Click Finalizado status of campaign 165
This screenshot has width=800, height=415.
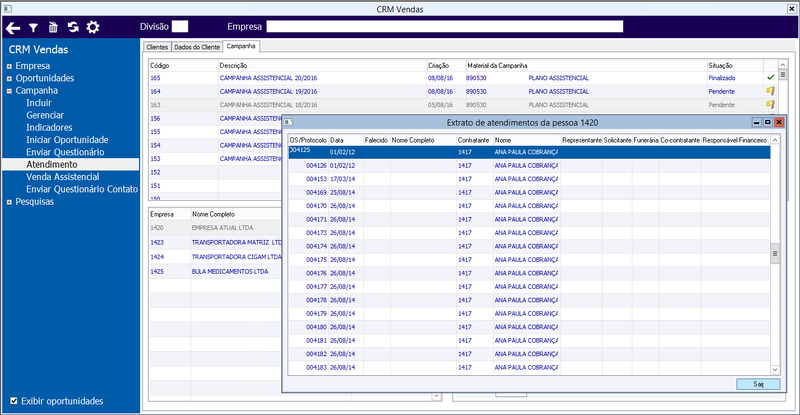coord(722,78)
